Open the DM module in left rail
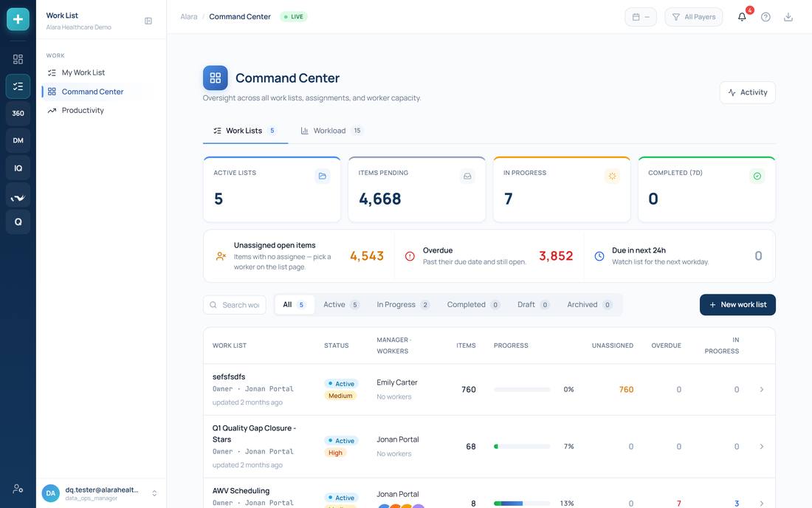 point(18,140)
